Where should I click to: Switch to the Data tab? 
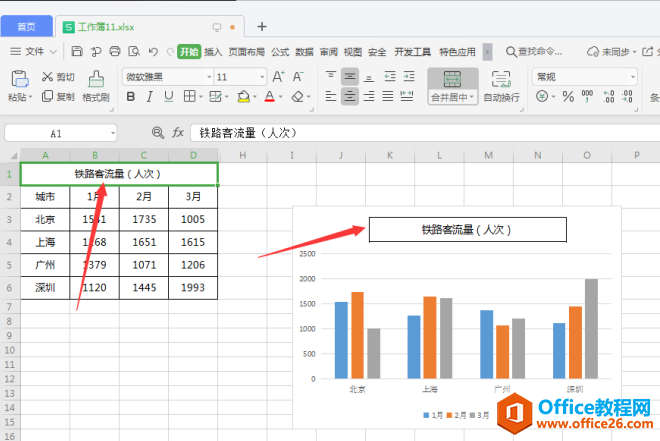point(304,52)
